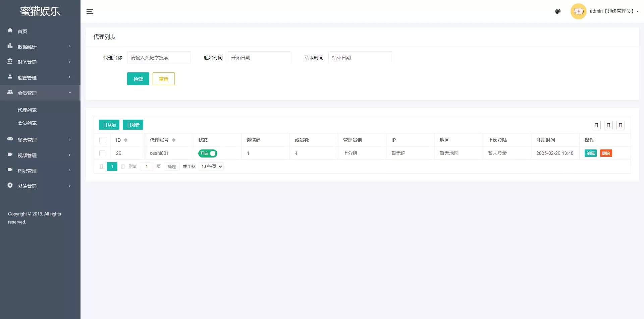Open the 财务管理 finance management icon
This screenshot has height=319, width=644.
pos(10,62)
